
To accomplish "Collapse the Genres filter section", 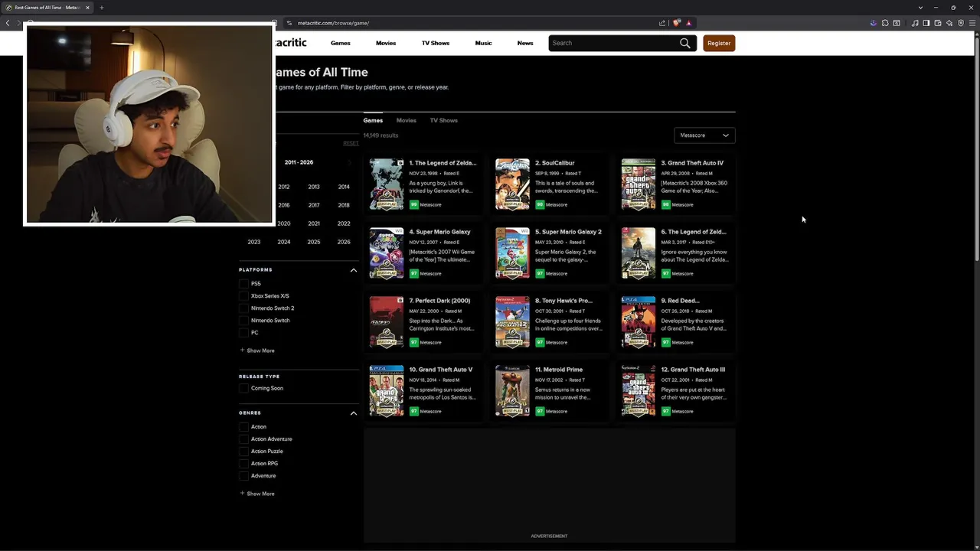I will click(354, 413).
